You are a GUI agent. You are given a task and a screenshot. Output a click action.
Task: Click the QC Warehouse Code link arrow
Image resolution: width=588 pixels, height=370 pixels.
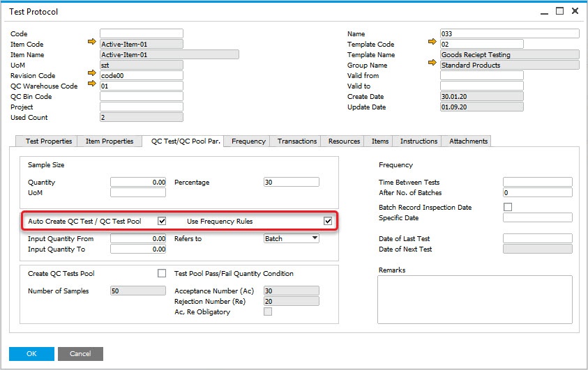pyautogui.click(x=91, y=86)
